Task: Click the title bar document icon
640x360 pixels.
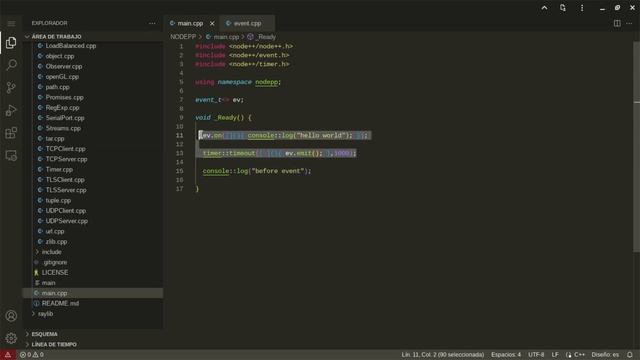Action: [x=563, y=8]
